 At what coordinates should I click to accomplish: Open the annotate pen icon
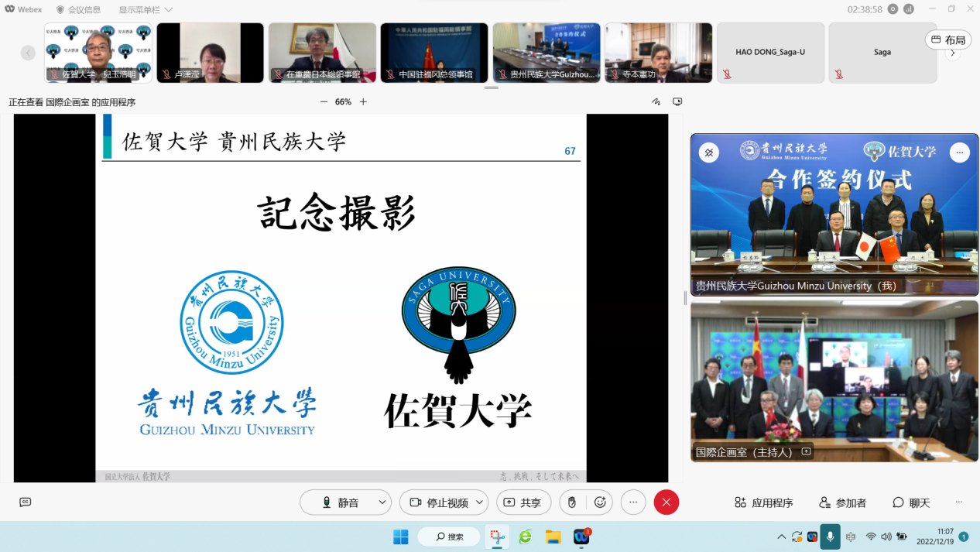pos(656,101)
